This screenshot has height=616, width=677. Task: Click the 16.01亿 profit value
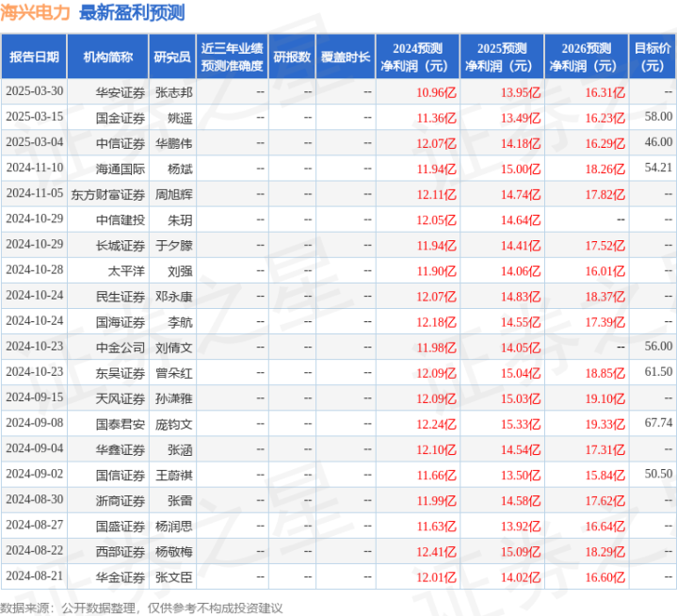[604, 270]
